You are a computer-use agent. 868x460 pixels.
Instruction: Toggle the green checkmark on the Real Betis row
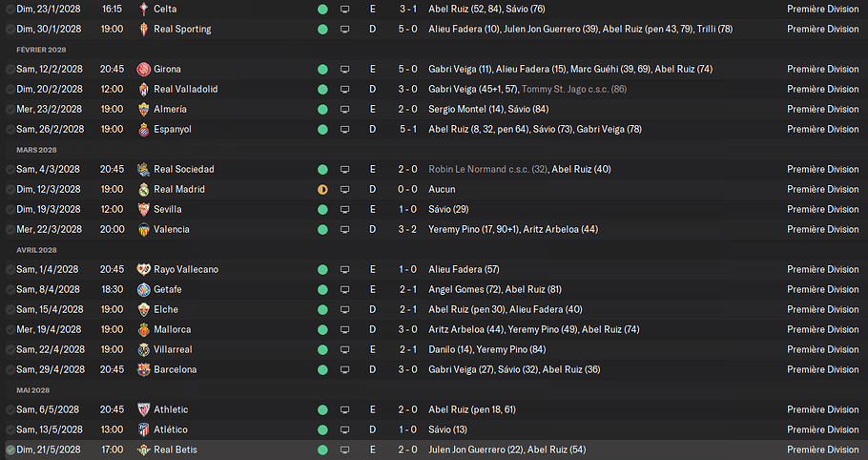point(10,450)
